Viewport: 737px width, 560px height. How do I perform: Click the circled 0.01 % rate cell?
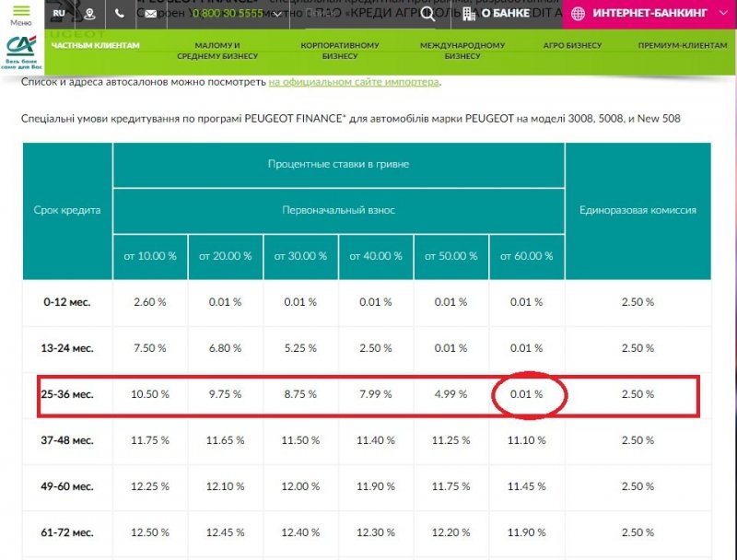click(x=527, y=394)
